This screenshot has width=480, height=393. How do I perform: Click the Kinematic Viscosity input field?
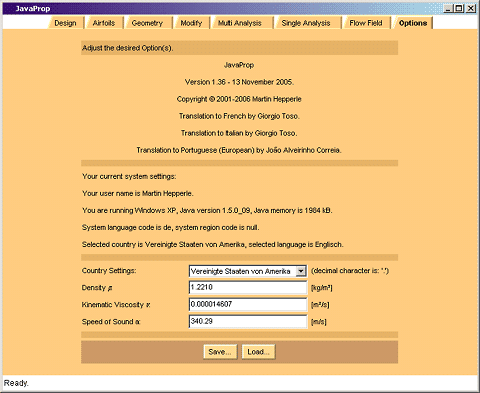(248, 304)
